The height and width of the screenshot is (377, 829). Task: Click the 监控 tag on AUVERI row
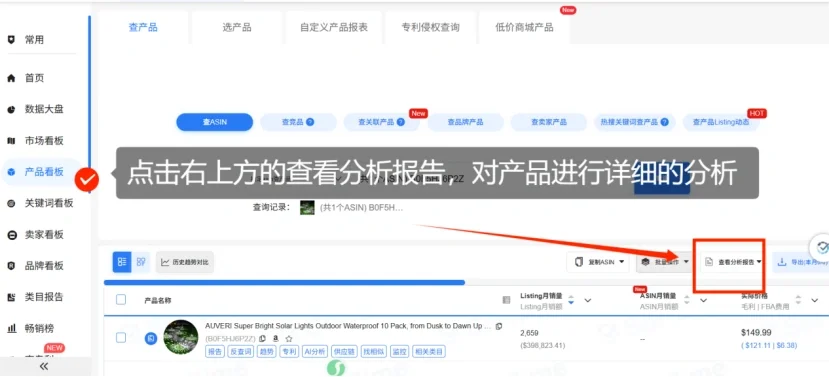[x=400, y=352]
